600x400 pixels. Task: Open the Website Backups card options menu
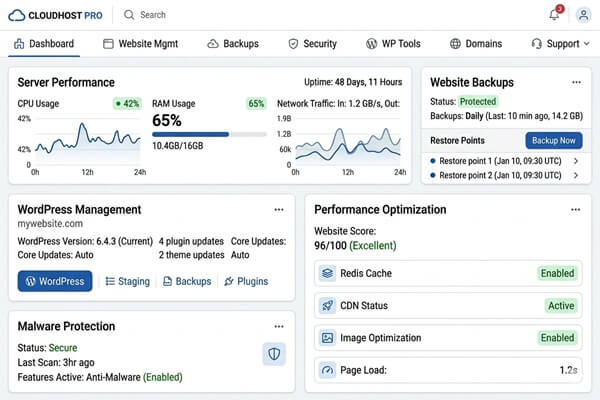[576, 82]
